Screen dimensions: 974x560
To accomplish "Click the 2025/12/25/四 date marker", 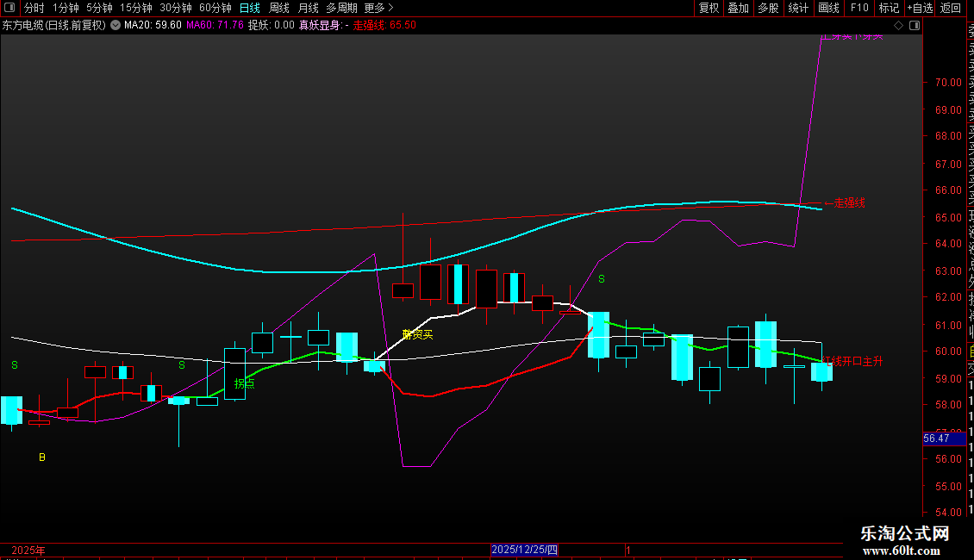I will pyautogui.click(x=524, y=550).
